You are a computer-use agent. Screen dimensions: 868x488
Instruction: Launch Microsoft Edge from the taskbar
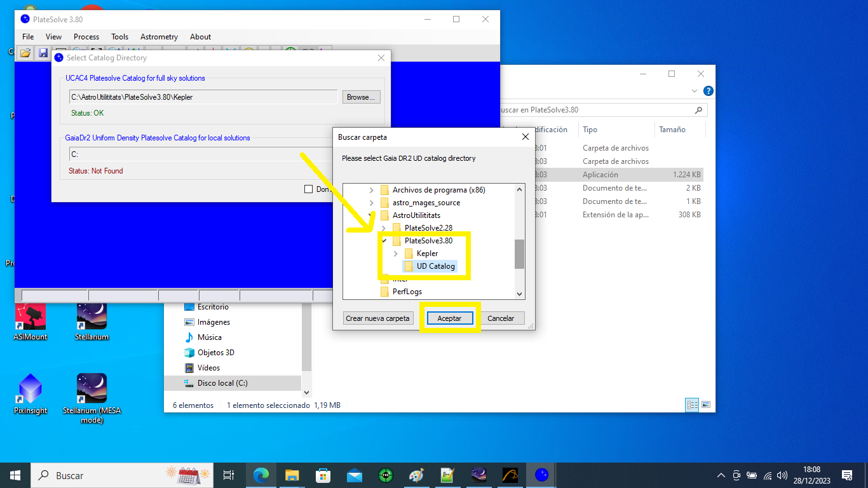[261, 475]
